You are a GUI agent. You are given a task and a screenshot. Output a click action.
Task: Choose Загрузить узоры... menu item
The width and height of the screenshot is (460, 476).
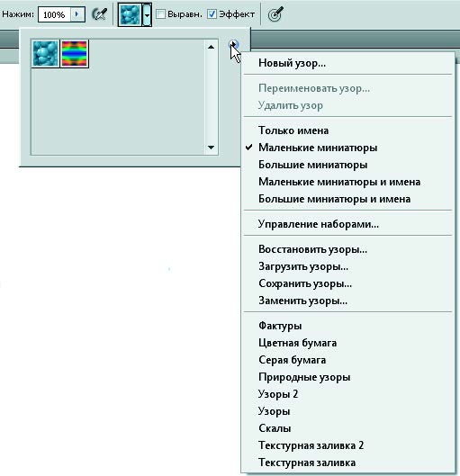pyautogui.click(x=348, y=266)
